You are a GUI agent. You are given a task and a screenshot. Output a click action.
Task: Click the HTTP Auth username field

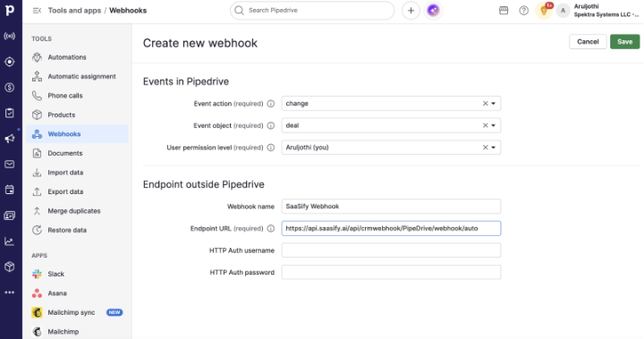[x=391, y=250]
